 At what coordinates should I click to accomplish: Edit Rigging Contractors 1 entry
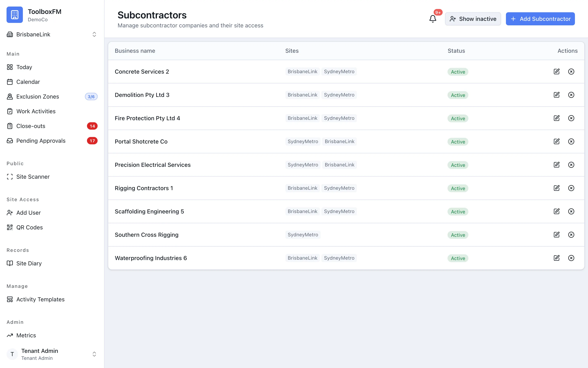coord(556,188)
